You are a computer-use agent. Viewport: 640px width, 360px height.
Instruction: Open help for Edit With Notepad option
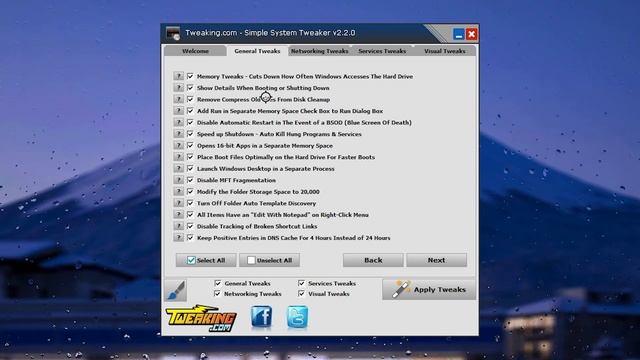(x=178, y=214)
